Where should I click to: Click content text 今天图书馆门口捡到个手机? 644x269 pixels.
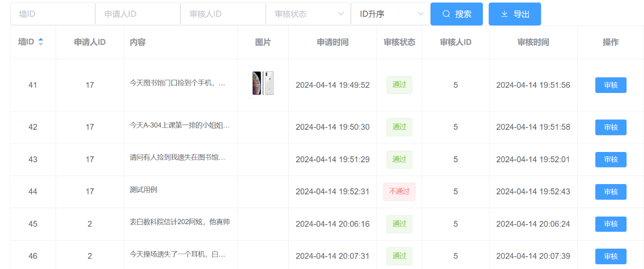point(178,84)
